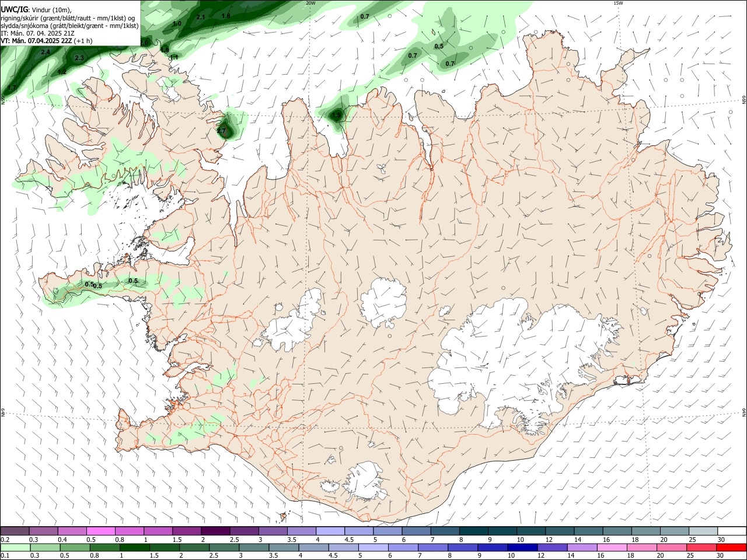Screen dimensions: 747x560
Task: Click the 'rigning/skúrir' legend description line
Action: coord(68,18)
